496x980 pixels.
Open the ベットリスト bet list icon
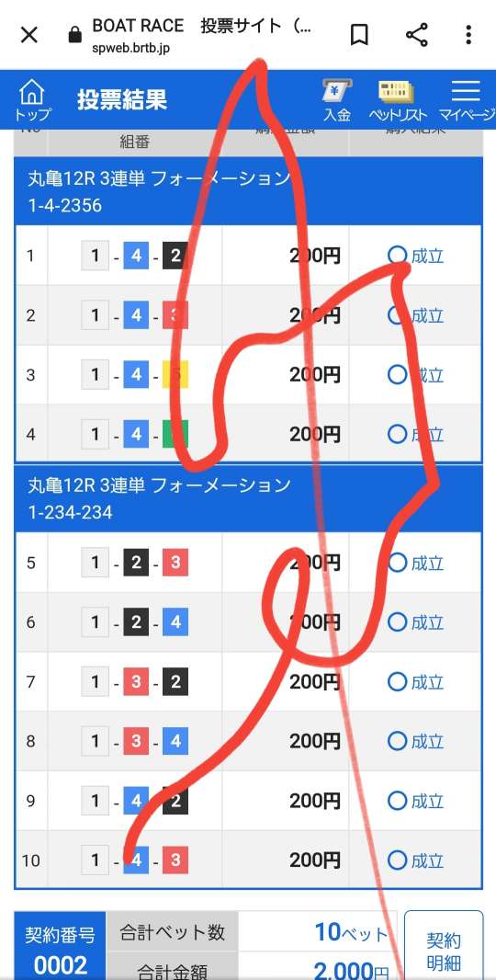[x=398, y=100]
